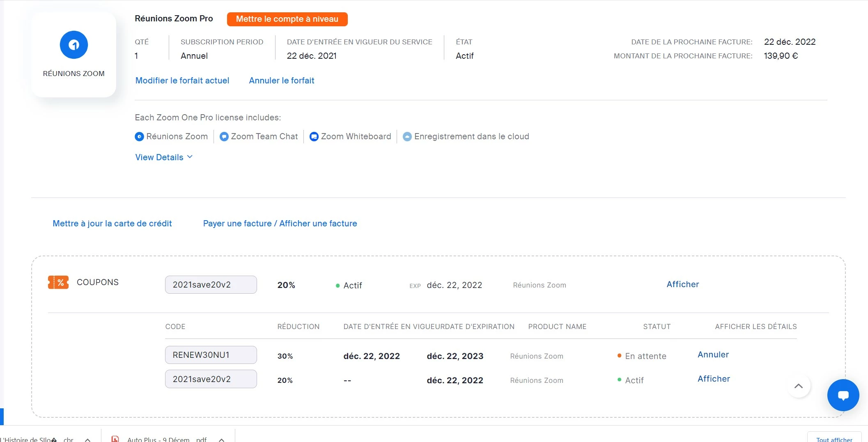Screen dimensions: 868x442
Task: Click the PRODUCT NAME column header
Action: (557, 327)
